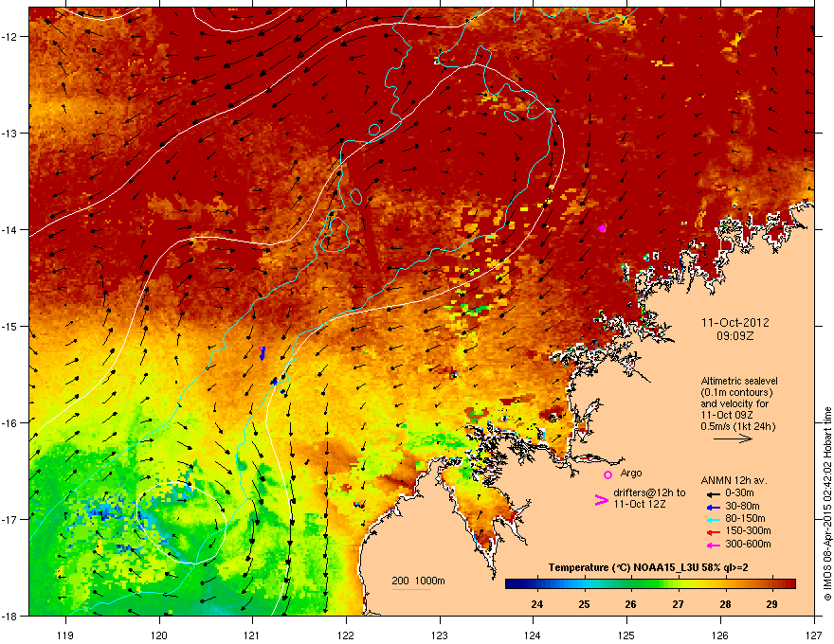Click the longitude axis label 126
This screenshot has width=834, height=644.
coord(720,635)
